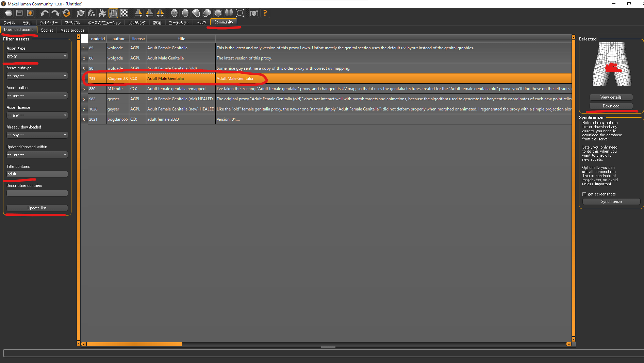The width and height of the screenshot is (644, 363).
Task: Open the Asset type dropdown
Action: tap(37, 56)
